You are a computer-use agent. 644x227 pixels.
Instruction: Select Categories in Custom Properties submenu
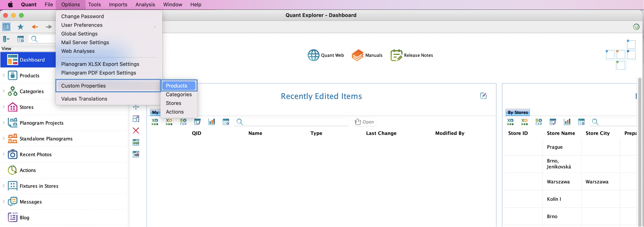click(x=179, y=94)
